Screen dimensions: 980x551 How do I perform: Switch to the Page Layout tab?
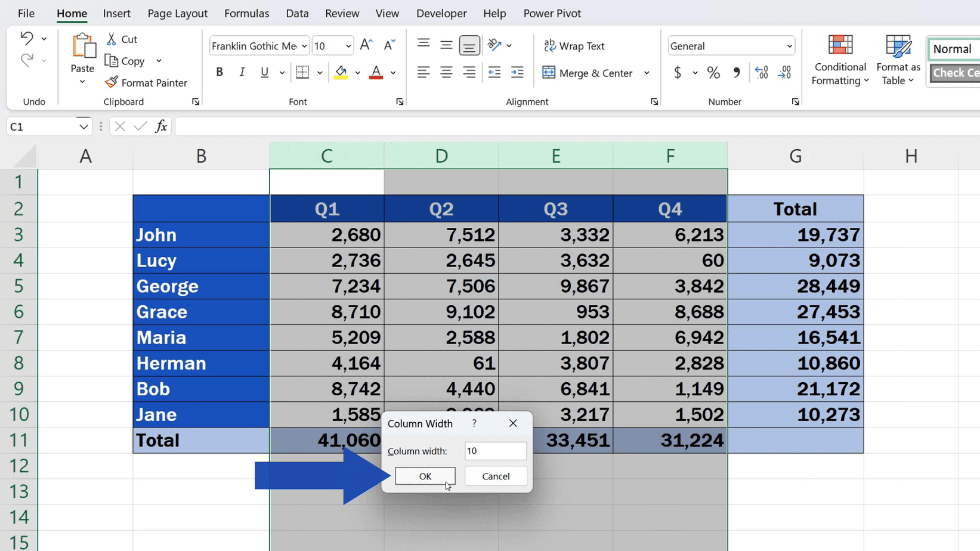click(x=177, y=13)
